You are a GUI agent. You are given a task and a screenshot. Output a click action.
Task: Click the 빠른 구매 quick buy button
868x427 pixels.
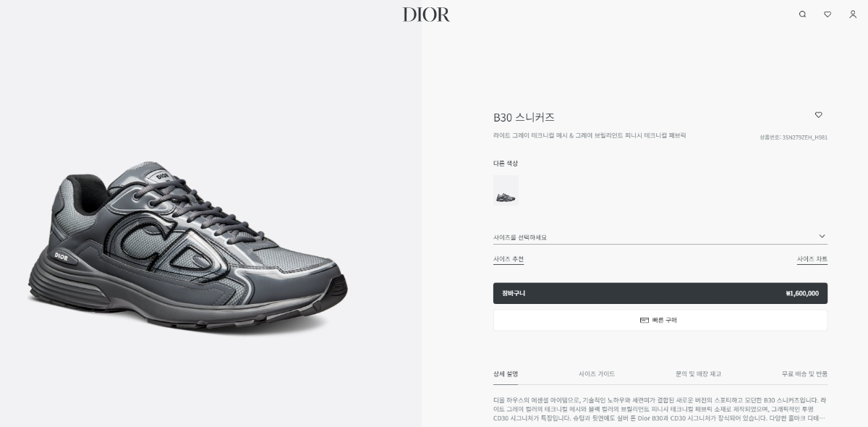[x=660, y=320]
